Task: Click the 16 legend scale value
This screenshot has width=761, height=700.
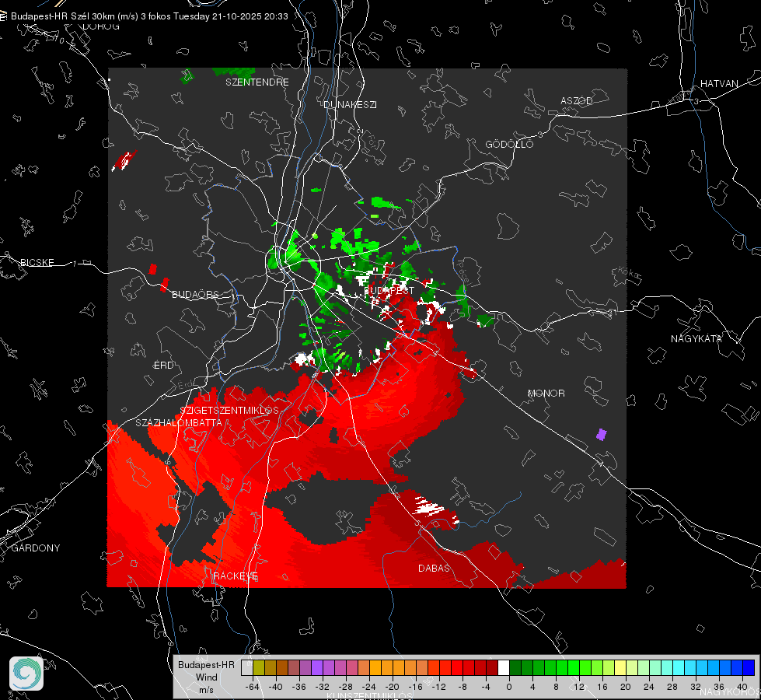Action: [602, 687]
